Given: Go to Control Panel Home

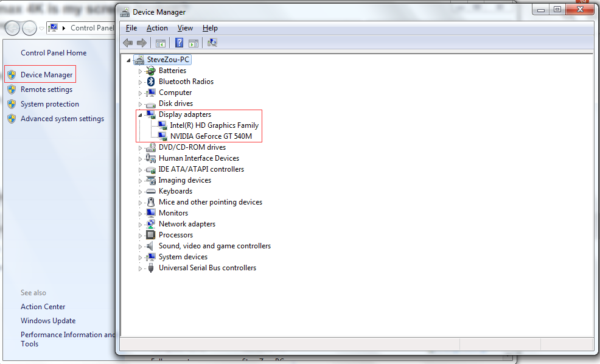Looking at the screenshot, I should [54, 53].
